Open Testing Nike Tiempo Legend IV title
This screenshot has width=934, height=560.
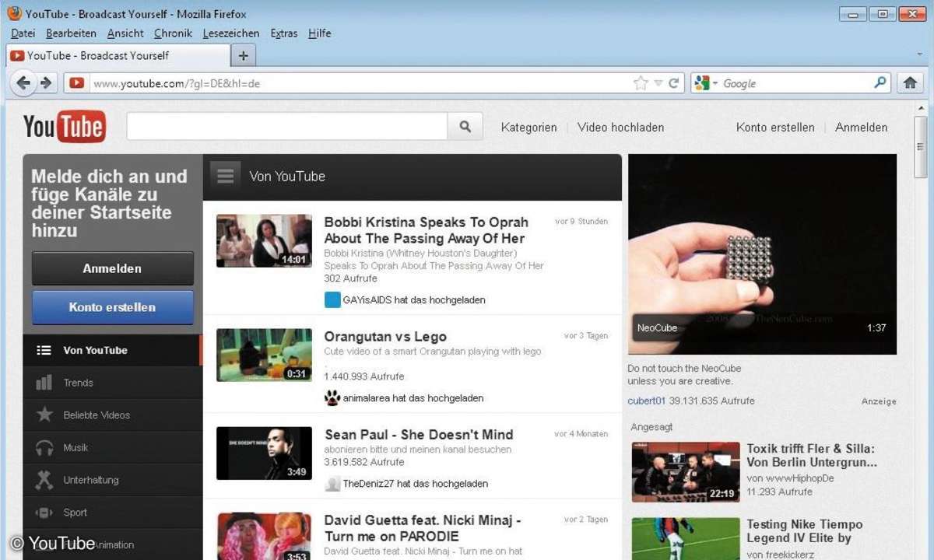[805, 531]
